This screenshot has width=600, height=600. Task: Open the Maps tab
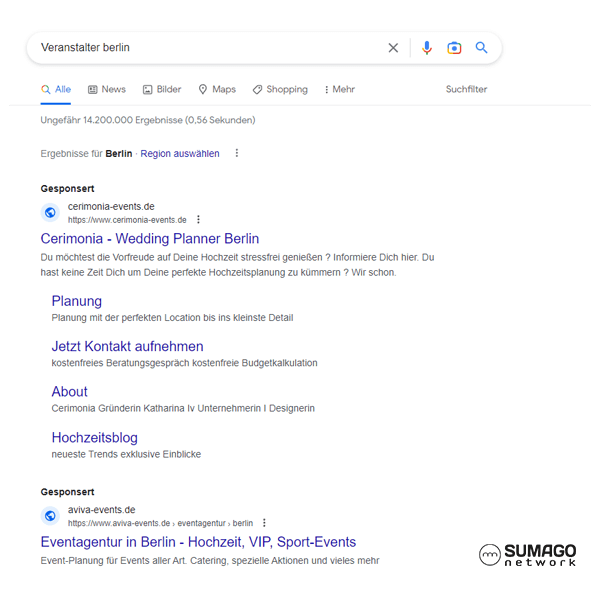(217, 90)
